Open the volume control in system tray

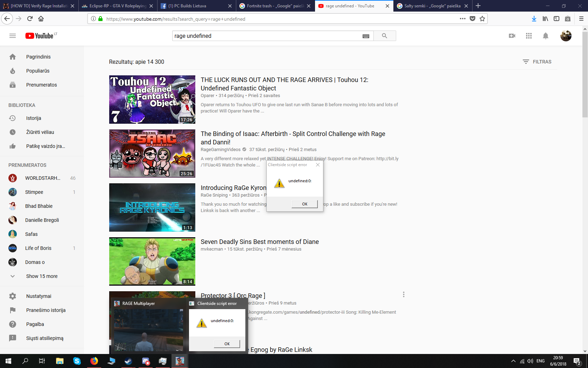[x=530, y=361]
